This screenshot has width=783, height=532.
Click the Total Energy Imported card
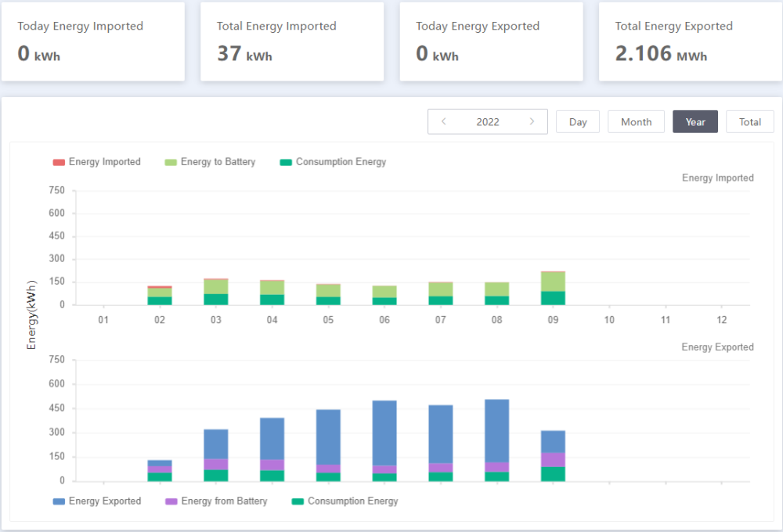click(292, 41)
